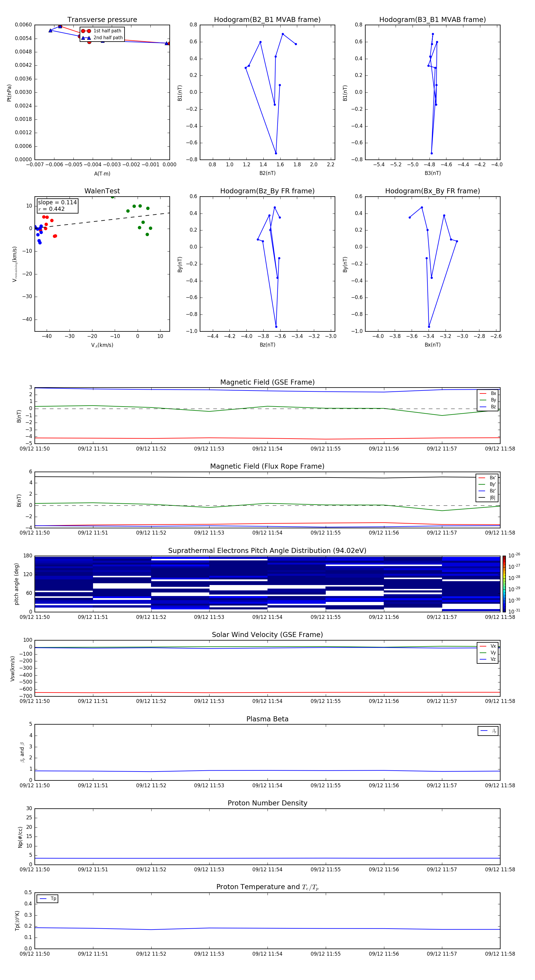The width and height of the screenshot is (535, 980).
Task: Click the 'A(T·m)' x-axis label
Action: [102, 173]
